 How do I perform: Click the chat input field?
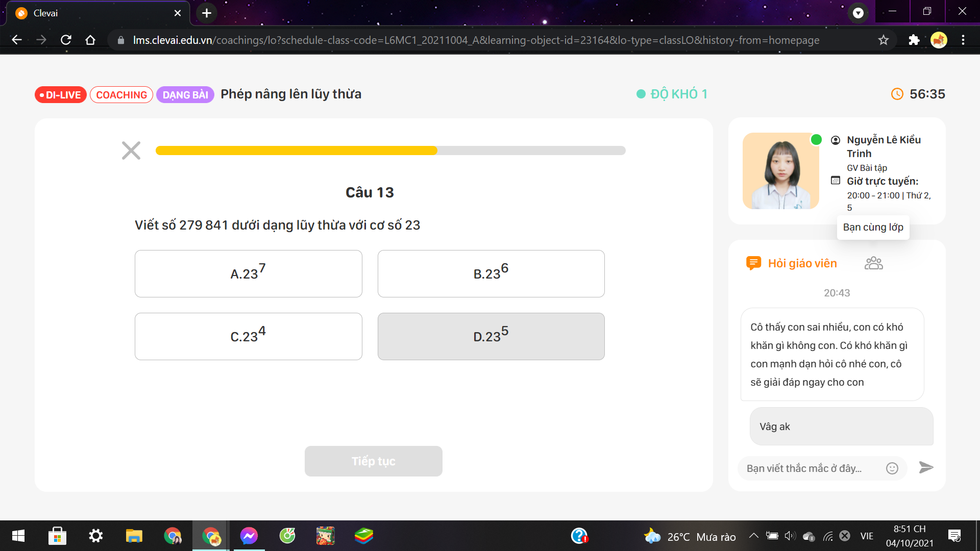click(815, 467)
